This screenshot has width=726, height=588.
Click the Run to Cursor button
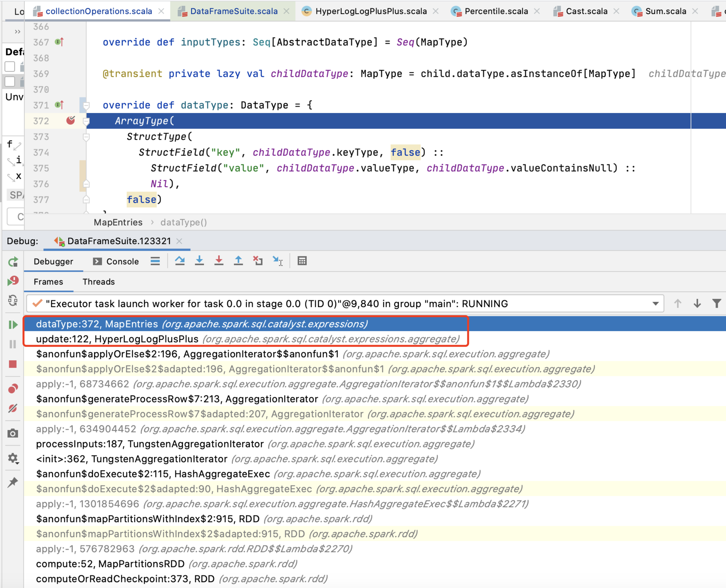coord(278,261)
